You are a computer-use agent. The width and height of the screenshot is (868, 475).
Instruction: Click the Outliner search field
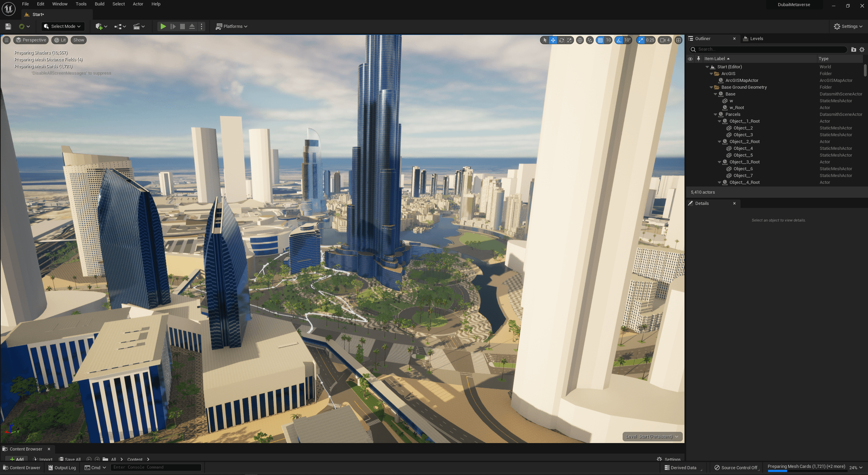[768, 50]
